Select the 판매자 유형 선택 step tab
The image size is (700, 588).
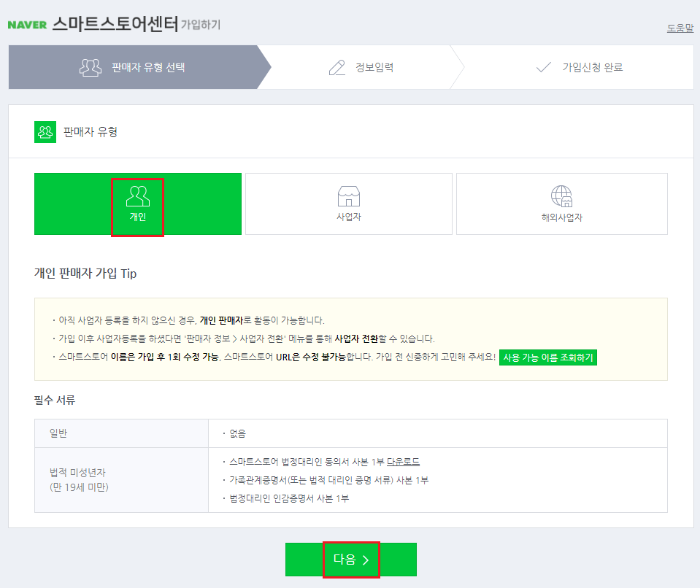(139, 67)
